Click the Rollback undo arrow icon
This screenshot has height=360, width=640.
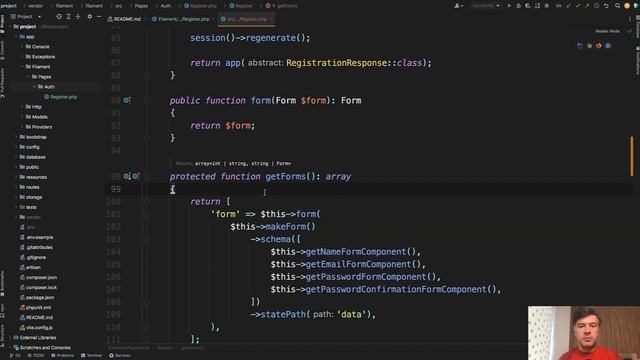coord(606,6)
